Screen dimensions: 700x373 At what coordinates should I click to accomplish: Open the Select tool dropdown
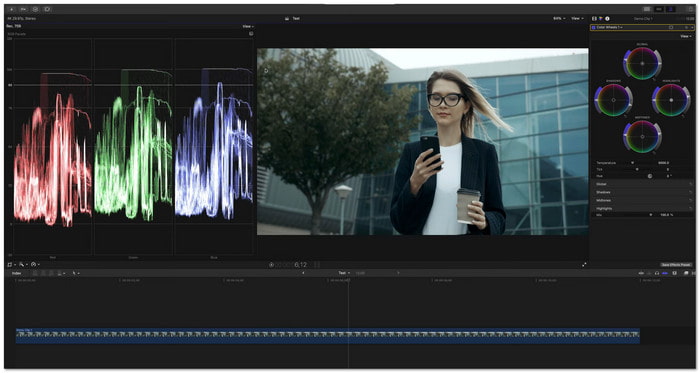pos(75,273)
